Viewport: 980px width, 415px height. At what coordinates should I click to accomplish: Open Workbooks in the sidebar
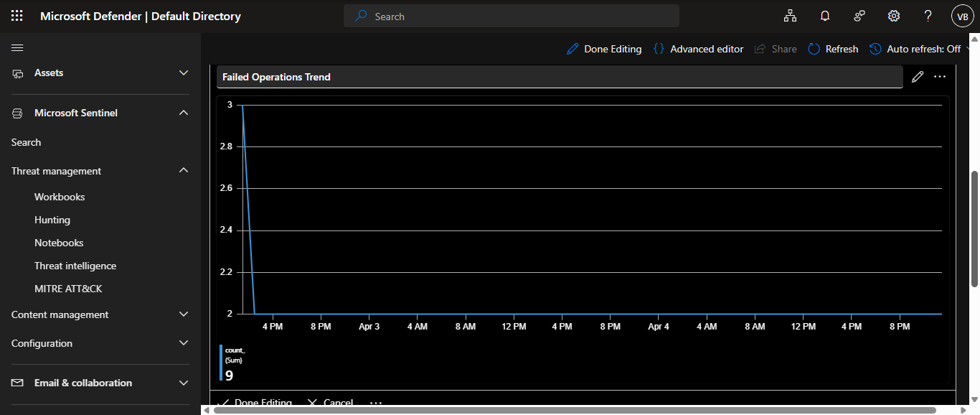[x=60, y=197]
